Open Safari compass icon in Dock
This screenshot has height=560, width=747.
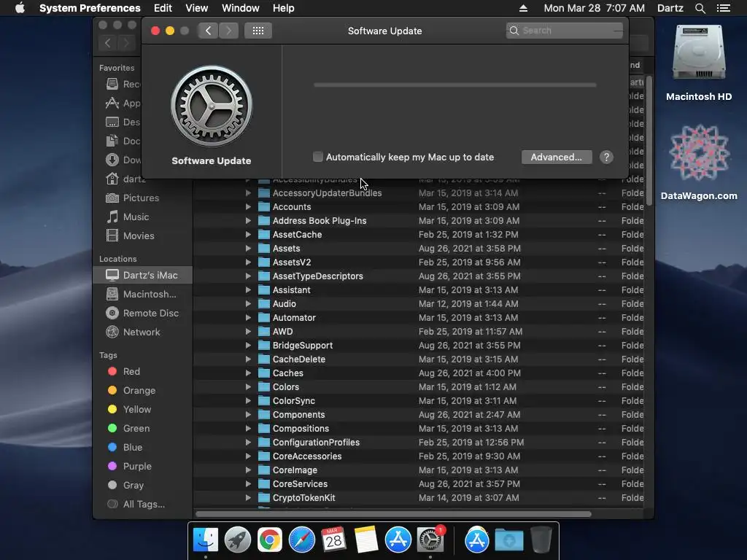[301, 540]
